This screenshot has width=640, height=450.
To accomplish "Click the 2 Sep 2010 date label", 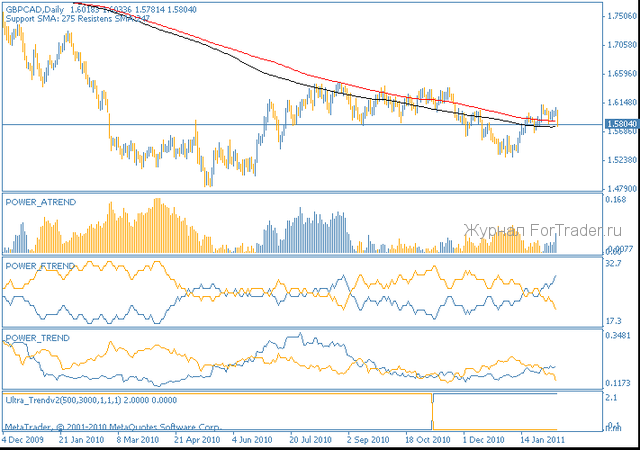I will (368, 440).
